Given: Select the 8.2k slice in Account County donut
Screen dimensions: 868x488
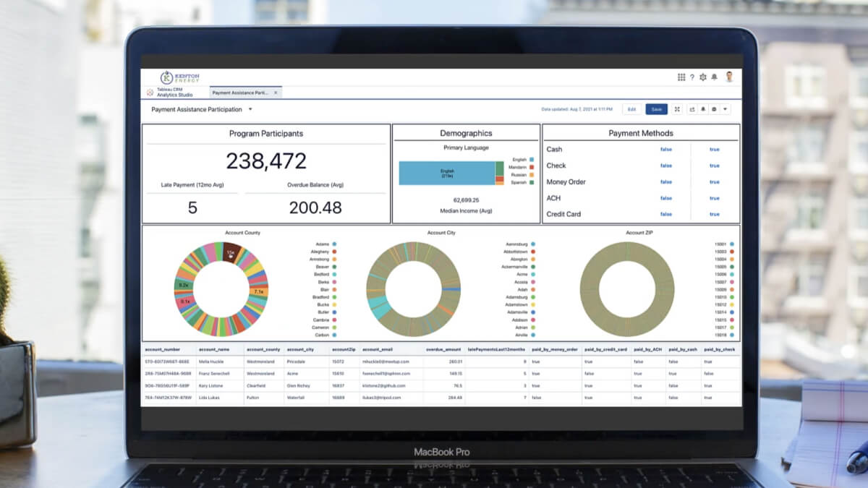Looking at the screenshot, I should click(184, 286).
